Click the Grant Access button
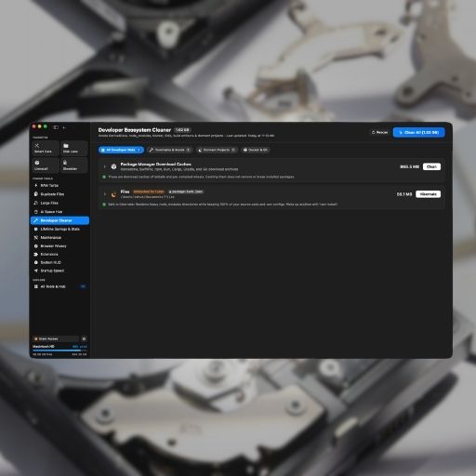 point(55,338)
